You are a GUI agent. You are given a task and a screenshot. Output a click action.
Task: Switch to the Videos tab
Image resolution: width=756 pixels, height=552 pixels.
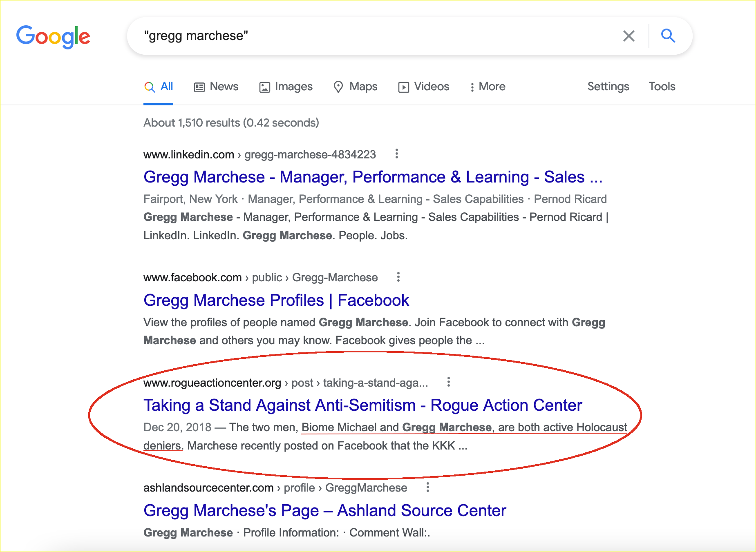click(x=424, y=87)
